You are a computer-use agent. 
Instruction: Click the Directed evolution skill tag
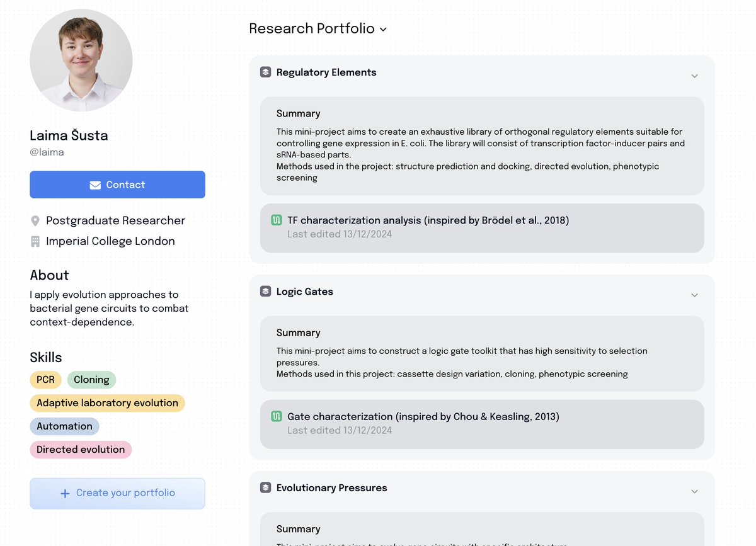81,450
